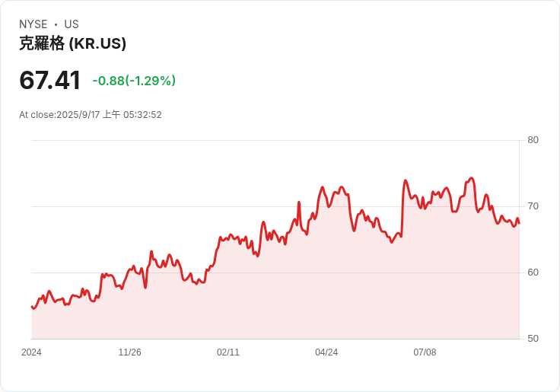Viewport: 560px width, 392px height.
Task: Click the 11/26 date axis label
Action: [x=129, y=352]
